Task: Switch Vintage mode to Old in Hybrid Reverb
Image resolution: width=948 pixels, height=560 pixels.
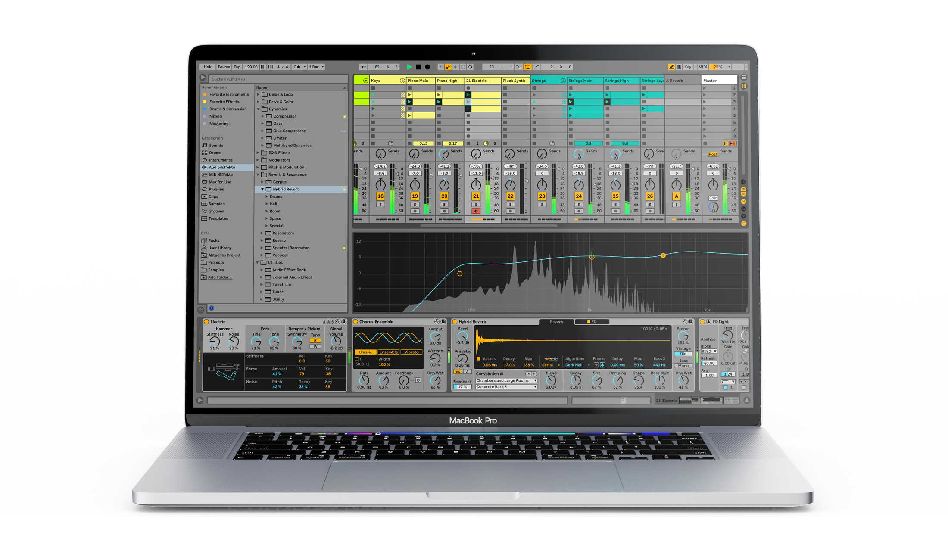Action: (x=683, y=354)
